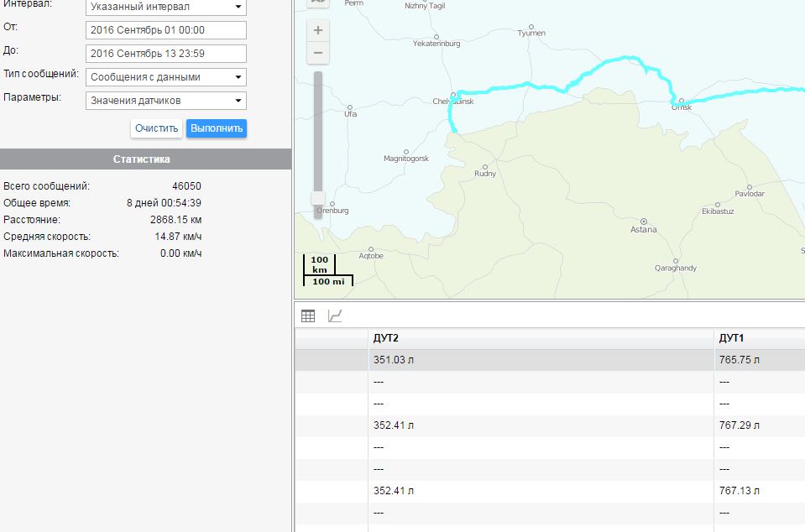Image resolution: width=805 pixels, height=532 pixels.
Task: Switch to table view icon
Action: pyautogui.click(x=308, y=316)
